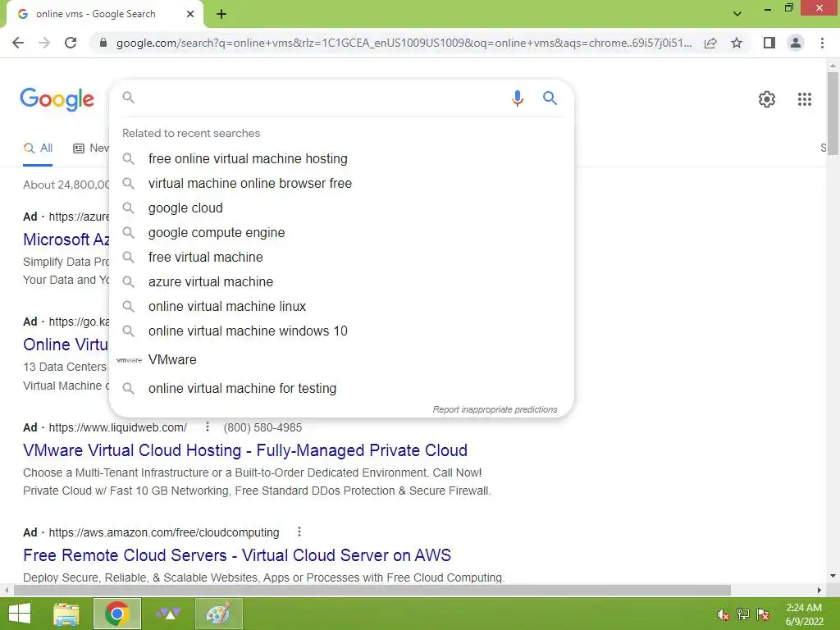Open 'Free Remote Cloud Servers' AWS link
The image size is (840, 630).
237,555
